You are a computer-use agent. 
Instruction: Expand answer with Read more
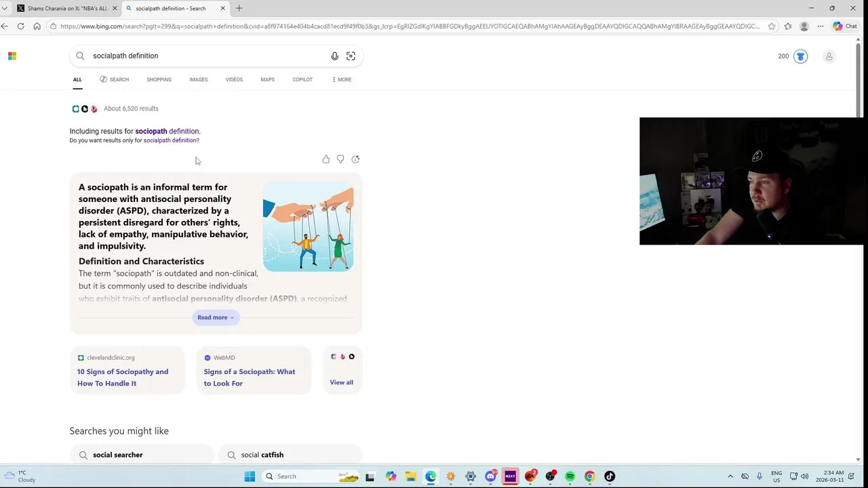[x=216, y=317]
